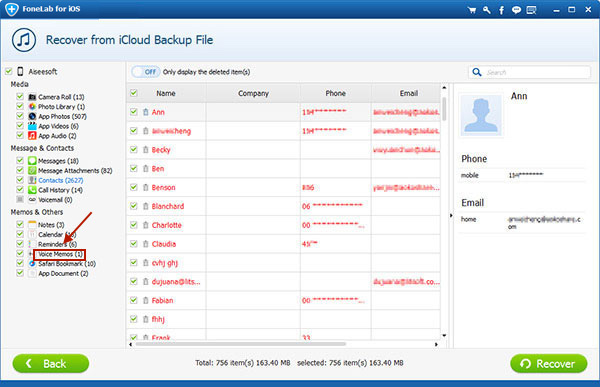600x387 pixels.
Task: Uncheck the Safari Bookmark checkbox
Action: pyautogui.click(x=20, y=263)
